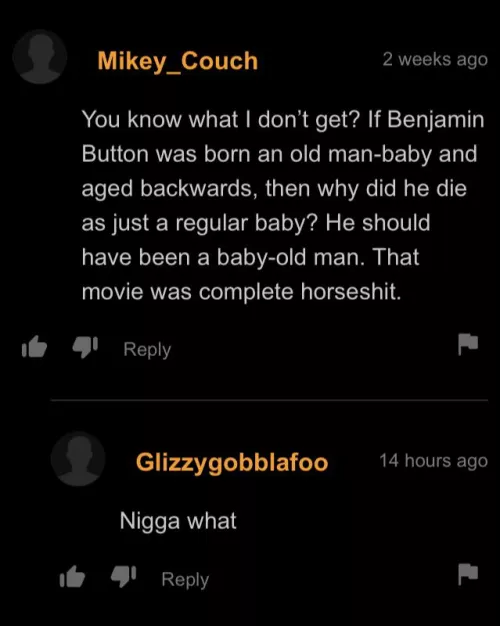Click the divider line between comments
This screenshot has width=500, height=626.
[x=270, y=400]
